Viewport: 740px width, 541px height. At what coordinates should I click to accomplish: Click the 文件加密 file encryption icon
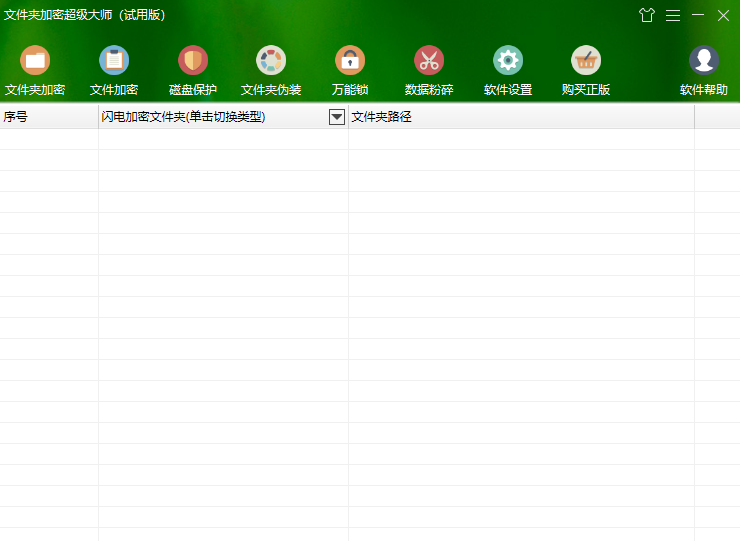(114, 62)
